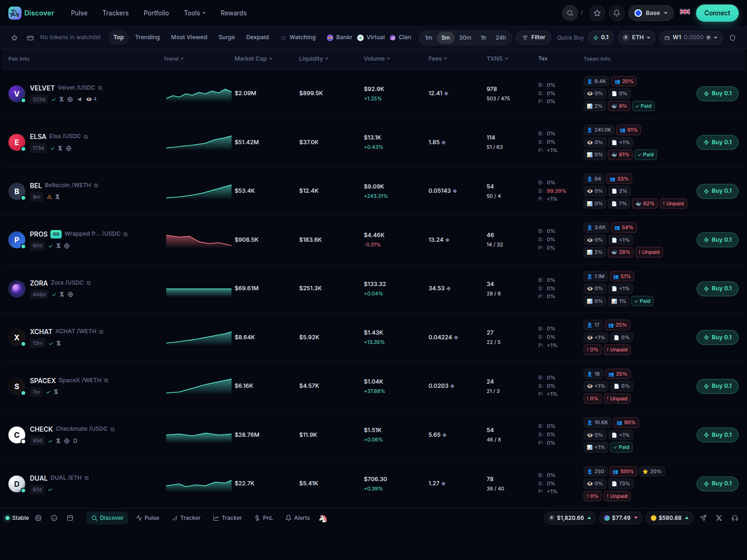This screenshot has width=747, height=560.
Task: Open Base network dropdown
Action: point(651,13)
